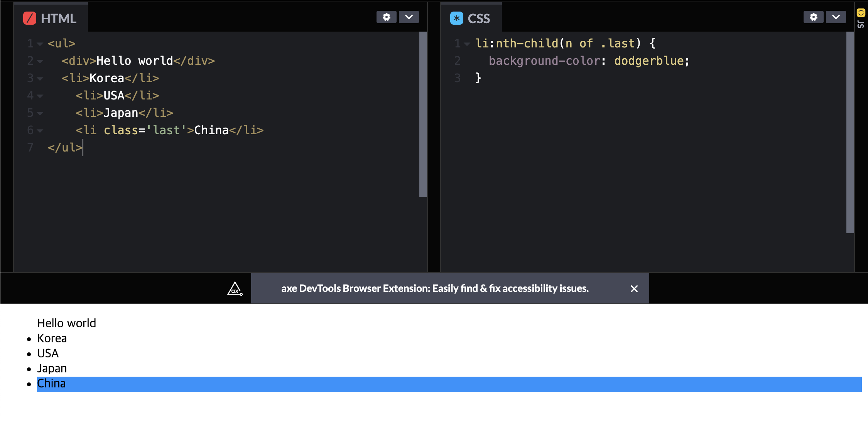Fold the CSS rule on line 1
868x421 pixels.
(467, 44)
